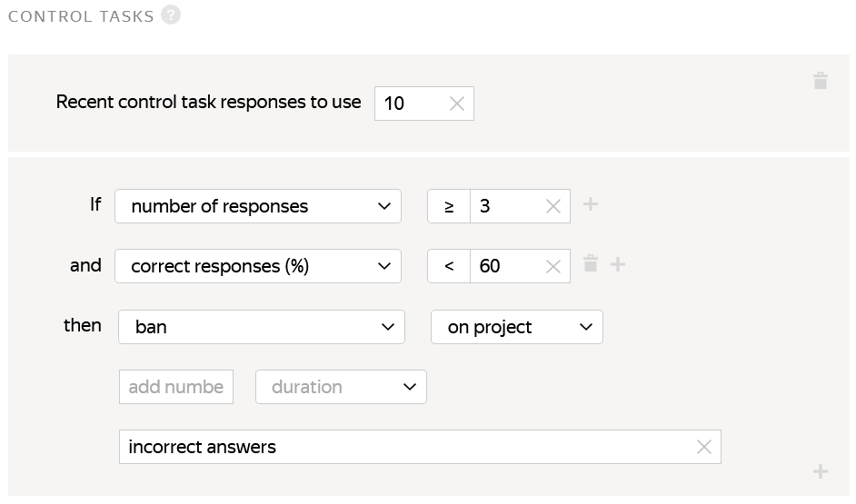This screenshot has height=504, width=856.
Task: Expand the on project scope dropdown
Action: [516, 327]
